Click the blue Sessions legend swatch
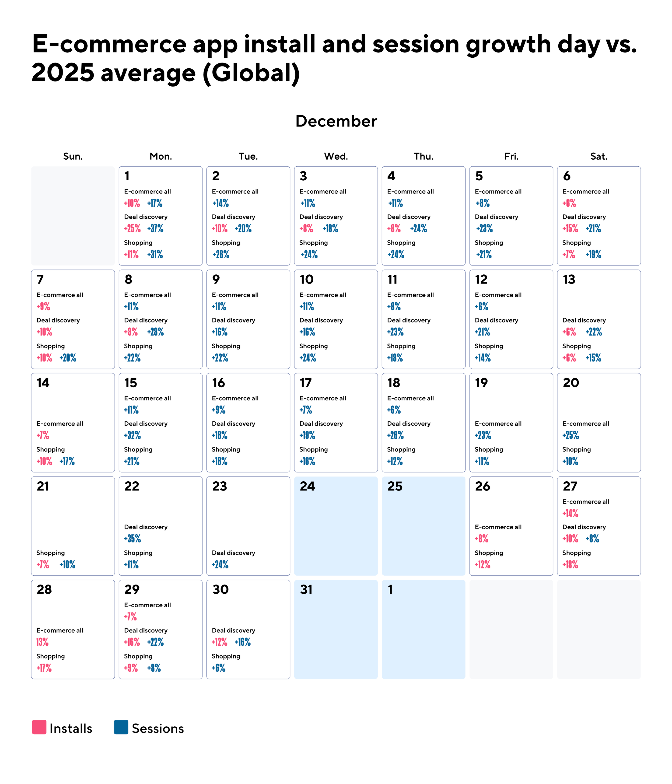Viewport: 672px width, 784px height. click(x=121, y=727)
